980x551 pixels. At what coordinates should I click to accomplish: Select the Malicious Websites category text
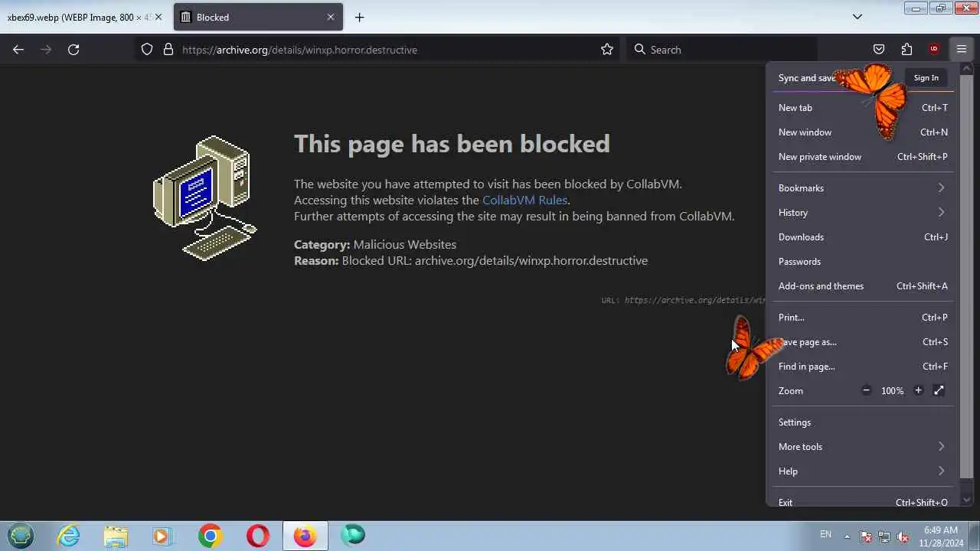404,245
